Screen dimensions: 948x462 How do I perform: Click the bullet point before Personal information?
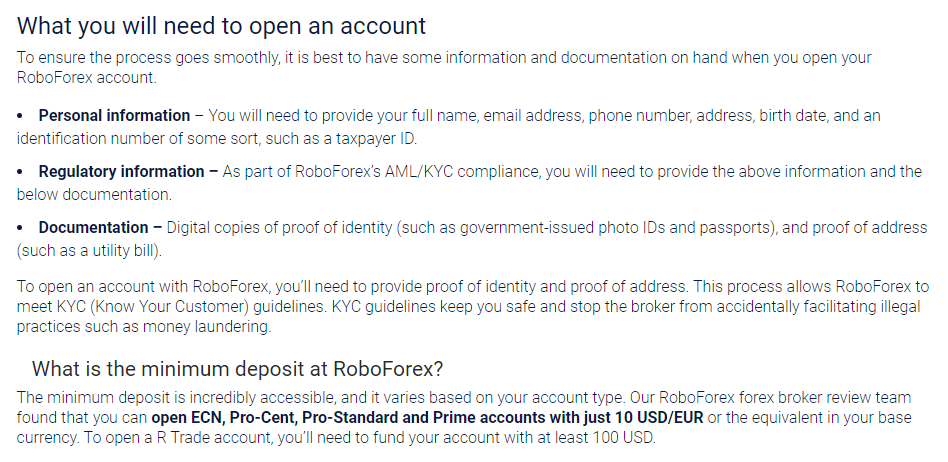20,116
